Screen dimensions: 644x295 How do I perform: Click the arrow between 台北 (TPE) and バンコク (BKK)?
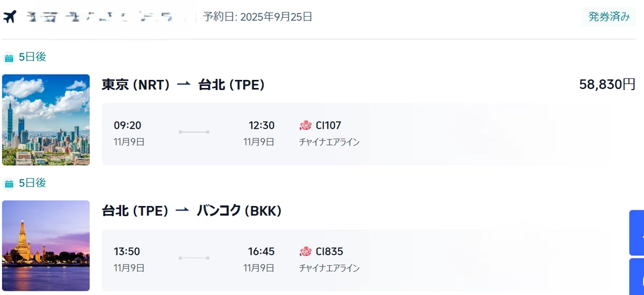point(182,211)
